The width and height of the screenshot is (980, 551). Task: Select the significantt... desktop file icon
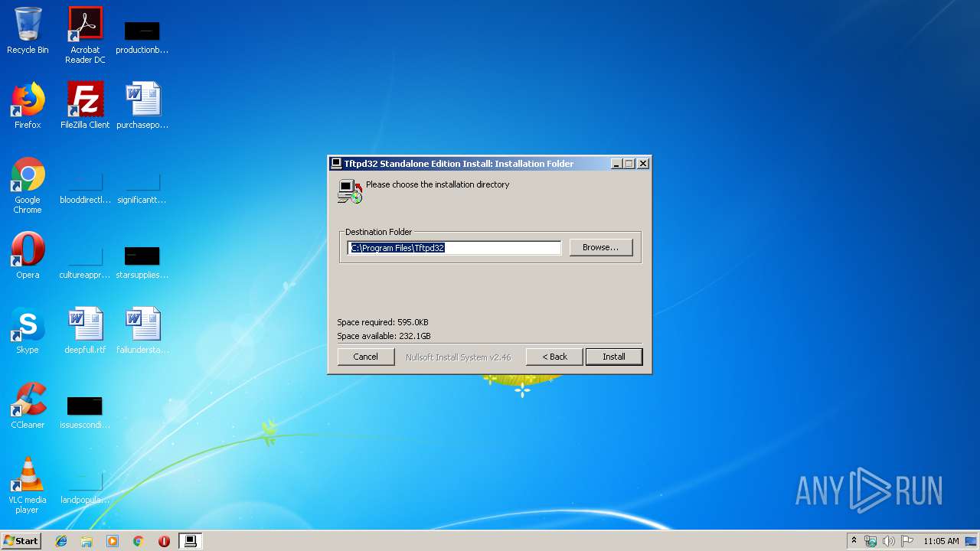coord(142,188)
